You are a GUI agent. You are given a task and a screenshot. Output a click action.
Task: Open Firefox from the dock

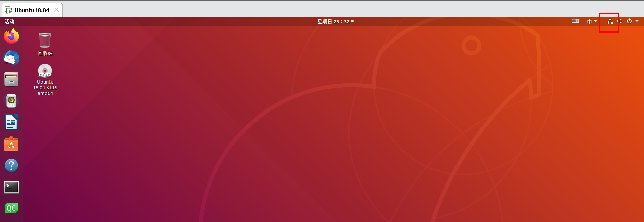pos(11,36)
